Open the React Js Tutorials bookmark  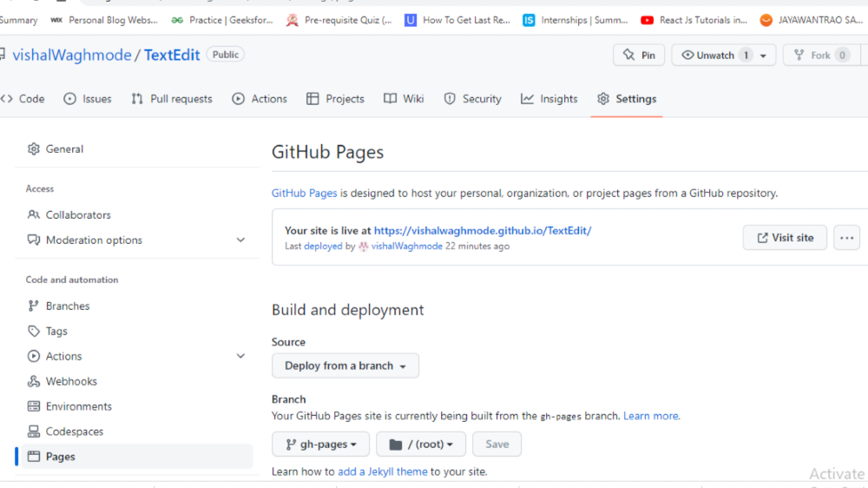(694, 20)
